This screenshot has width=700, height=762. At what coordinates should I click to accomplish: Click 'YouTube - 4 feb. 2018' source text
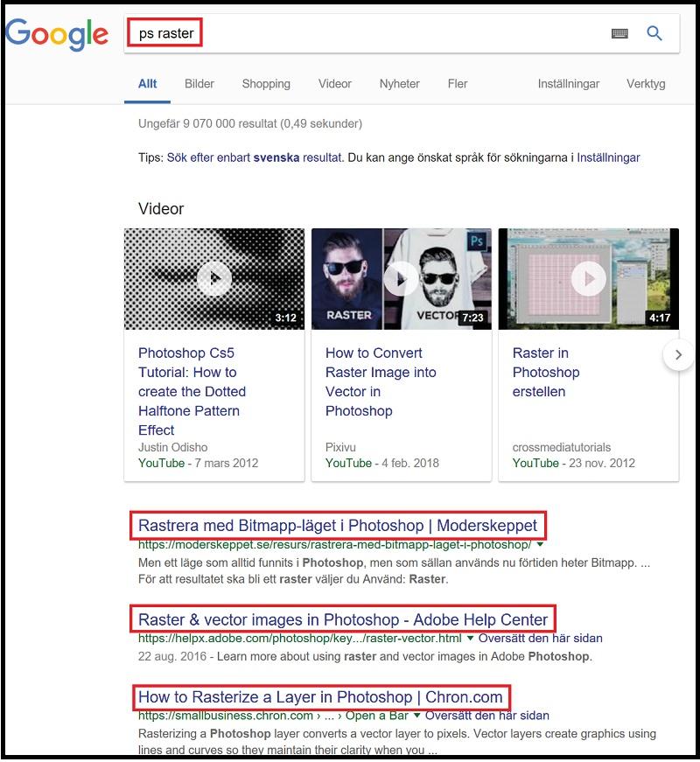[x=382, y=463]
